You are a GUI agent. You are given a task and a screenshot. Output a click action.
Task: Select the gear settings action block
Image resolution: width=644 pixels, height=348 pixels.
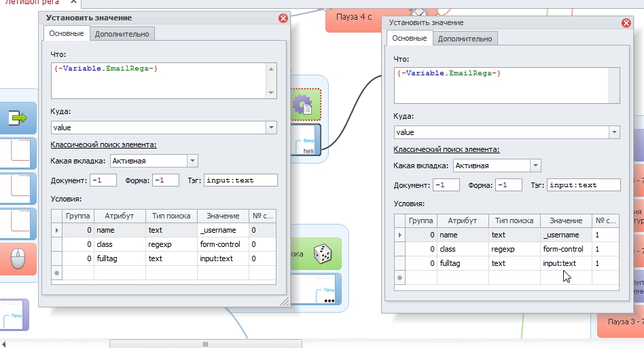[303, 104]
